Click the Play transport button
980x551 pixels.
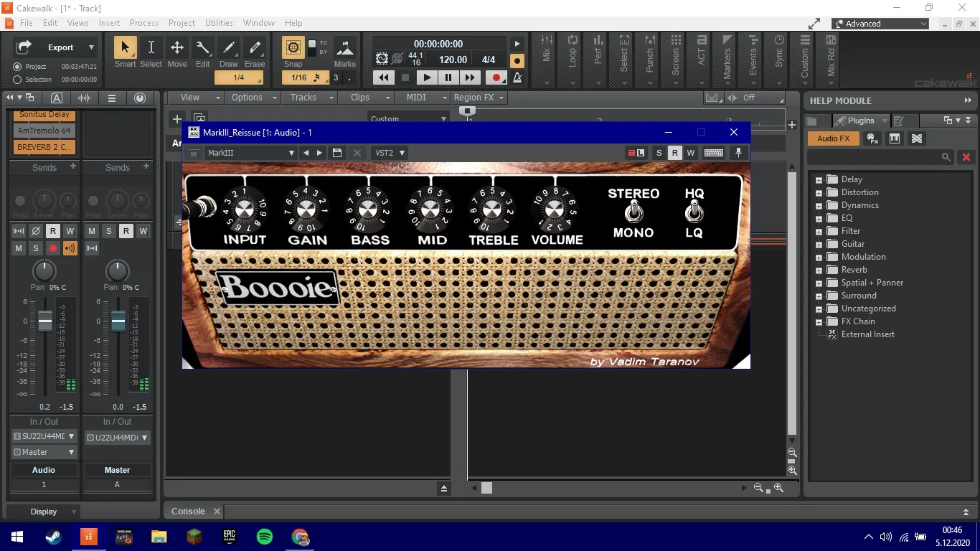427,77
